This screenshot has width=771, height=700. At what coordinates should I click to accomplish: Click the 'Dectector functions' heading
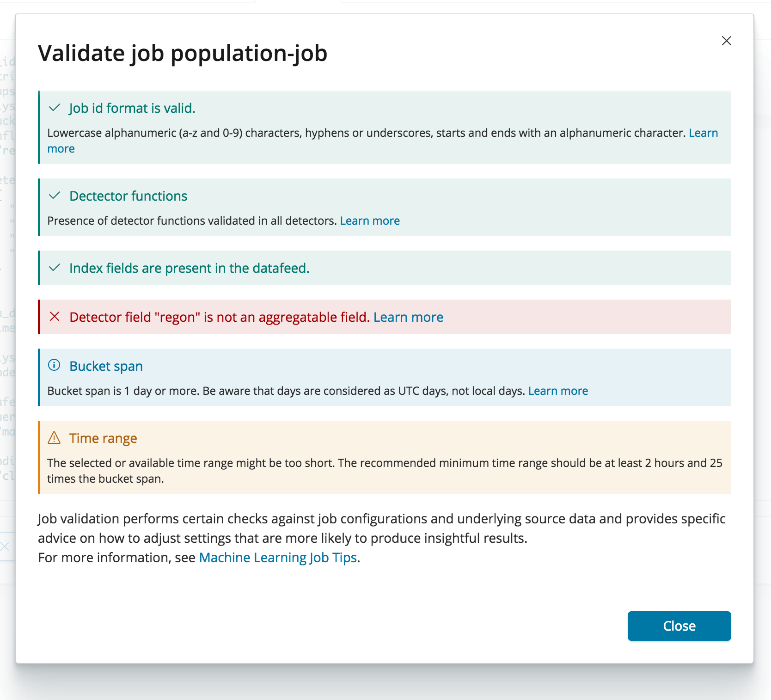pyautogui.click(x=128, y=196)
